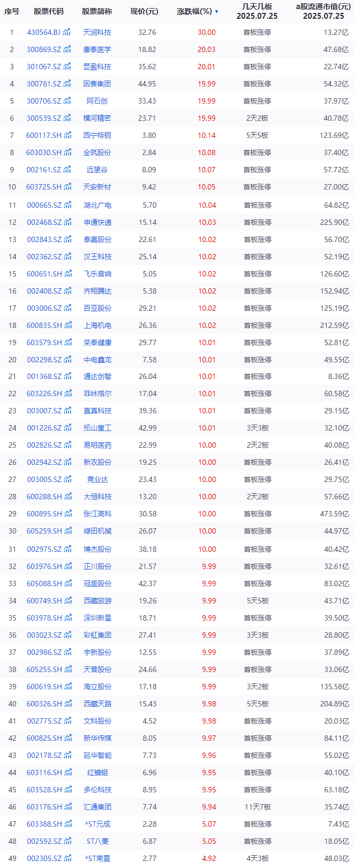Image resolution: width=355 pixels, height=868 pixels.
Task: Open stock name ST八菱
Action: coord(98,841)
